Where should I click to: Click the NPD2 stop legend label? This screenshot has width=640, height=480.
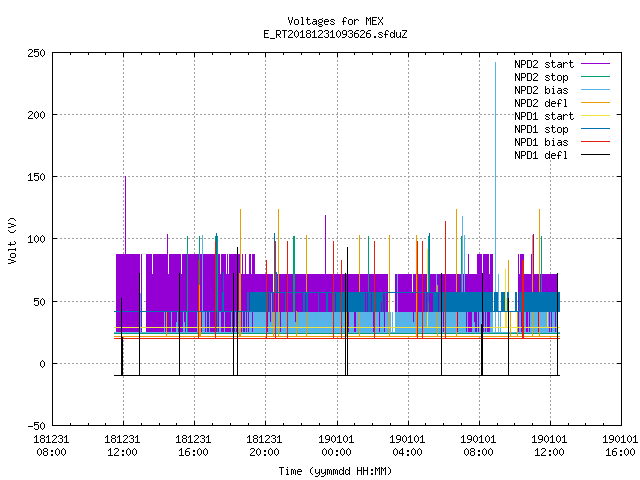coord(541,77)
